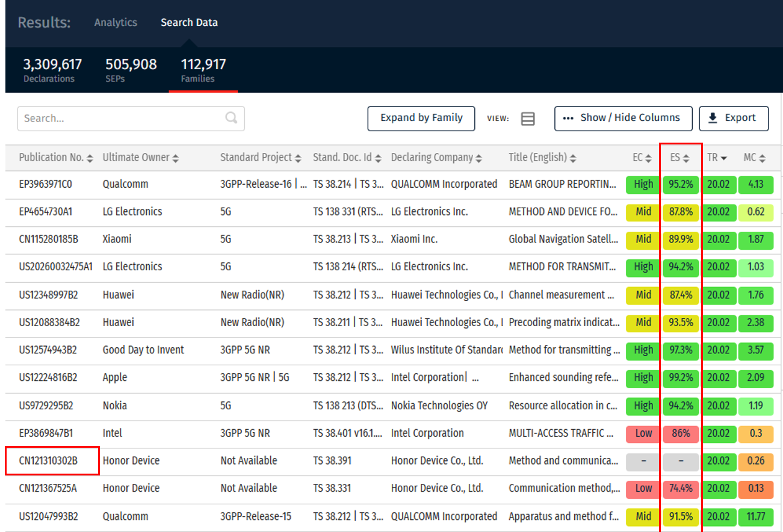Open publication US20260032475A1
The width and height of the screenshot is (783, 532).
[x=56, y=267]
